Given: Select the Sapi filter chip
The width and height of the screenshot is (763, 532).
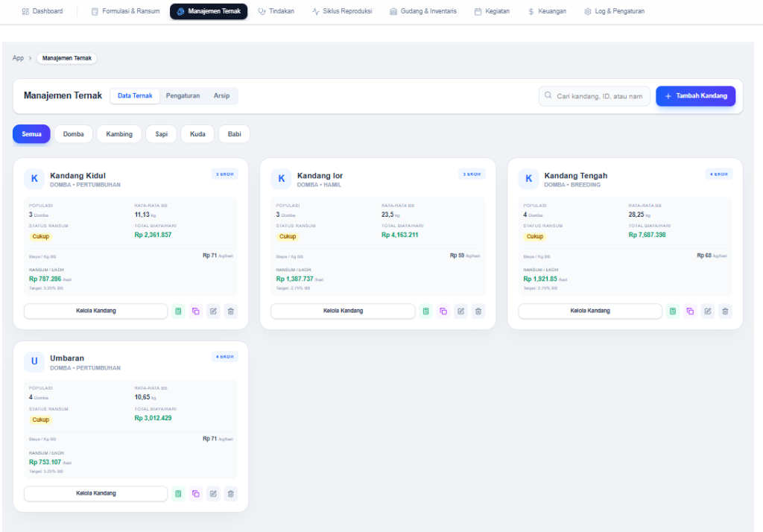Looking at the screenshot, I should click(x=160, y=134).
